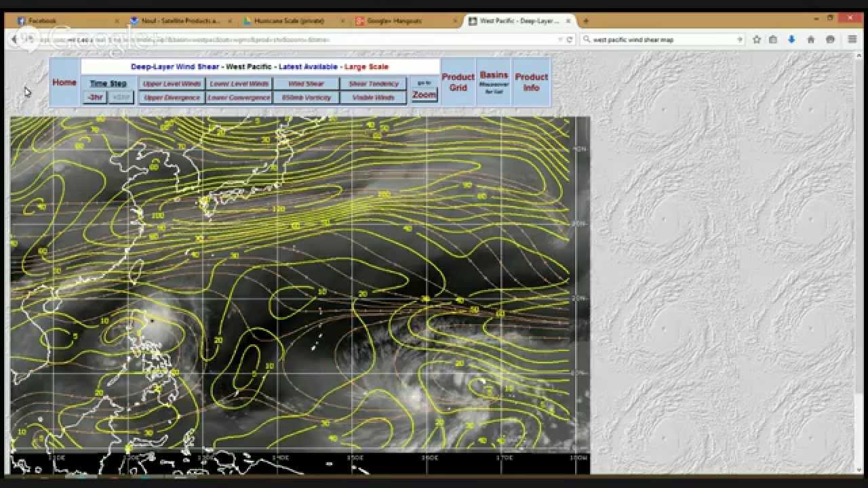
Task: Show the Upper Level Winds product
Action: coord(172,84)
